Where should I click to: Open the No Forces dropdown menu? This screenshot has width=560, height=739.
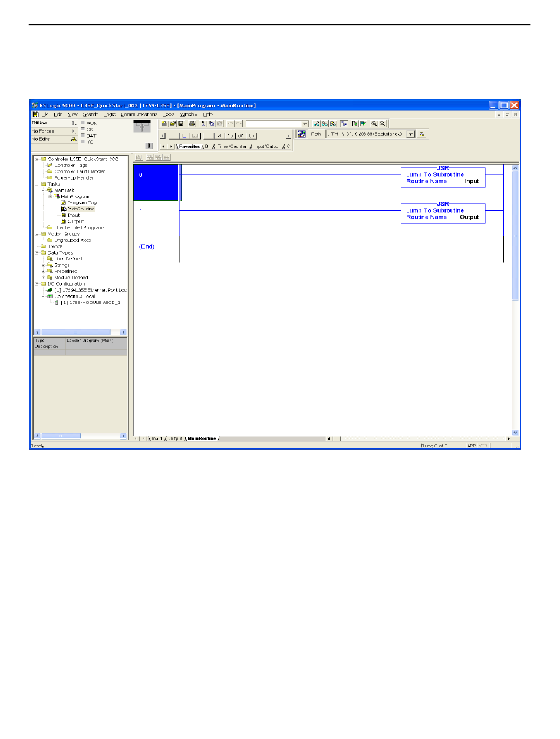tap(74, 131)
